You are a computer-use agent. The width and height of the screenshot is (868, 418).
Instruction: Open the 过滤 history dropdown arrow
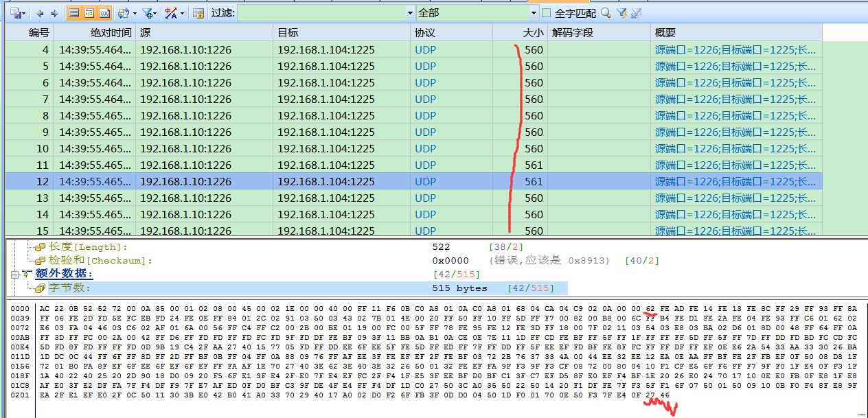pos(410,12)
